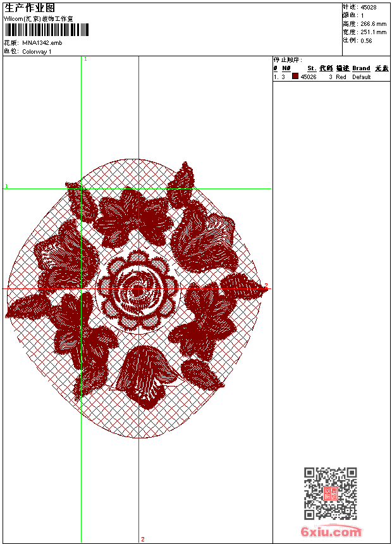Viewport: 392px width, 544px height.
Task: Select the Red description in stop sequence row
Action: [x=341, y=77]
